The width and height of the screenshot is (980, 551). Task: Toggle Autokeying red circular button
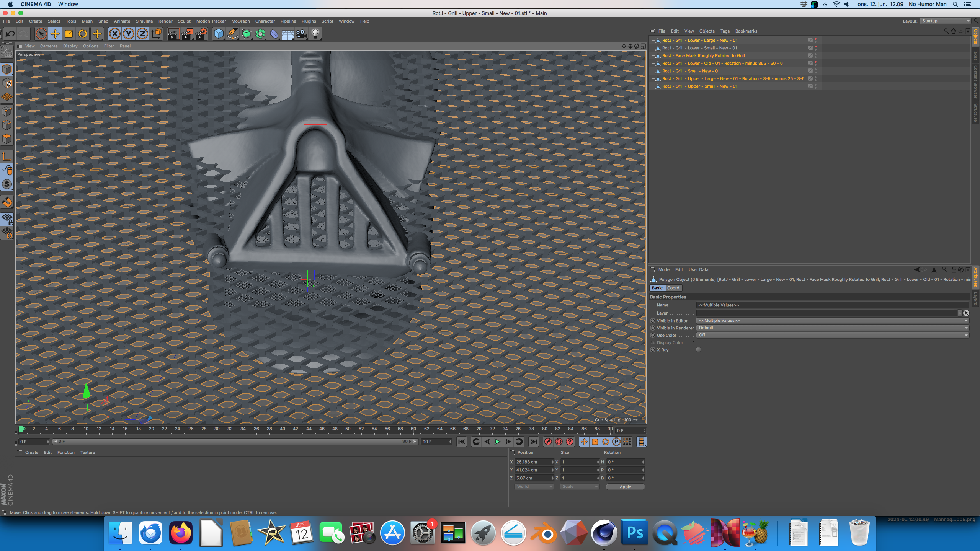point(559,442)
